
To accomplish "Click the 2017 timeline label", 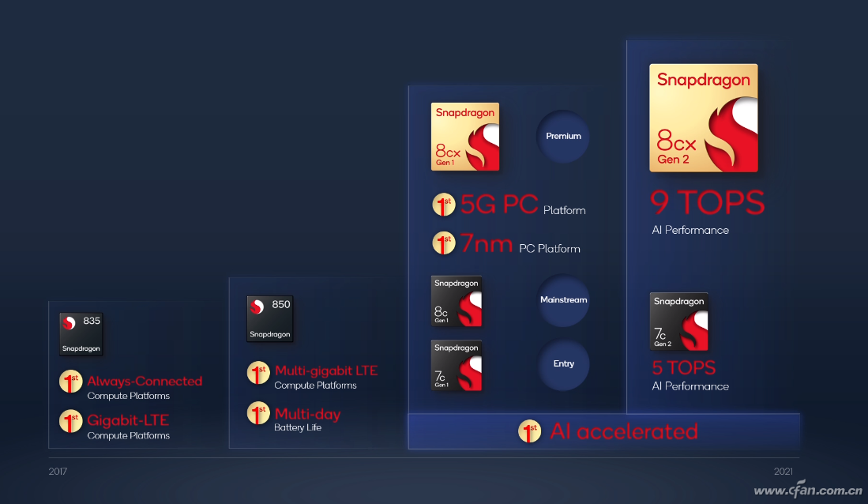I will click(58, 472).
